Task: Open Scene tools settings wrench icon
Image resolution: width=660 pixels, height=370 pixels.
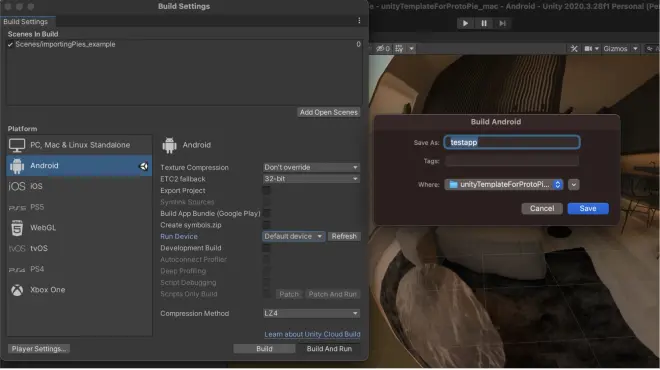Action: [x=574, y=49]
